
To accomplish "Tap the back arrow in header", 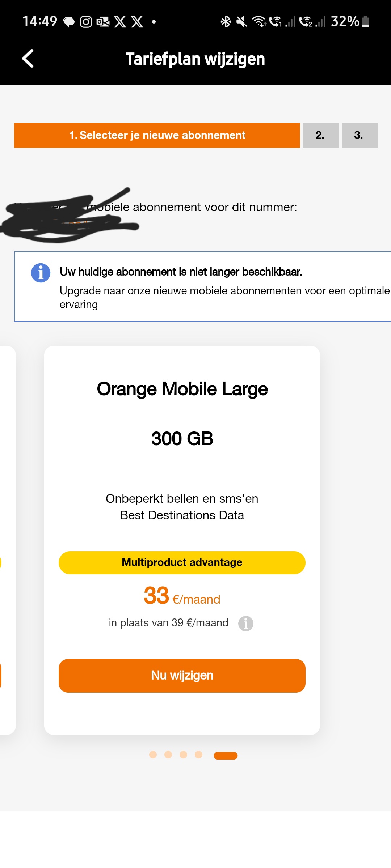I will click(28, 59).
